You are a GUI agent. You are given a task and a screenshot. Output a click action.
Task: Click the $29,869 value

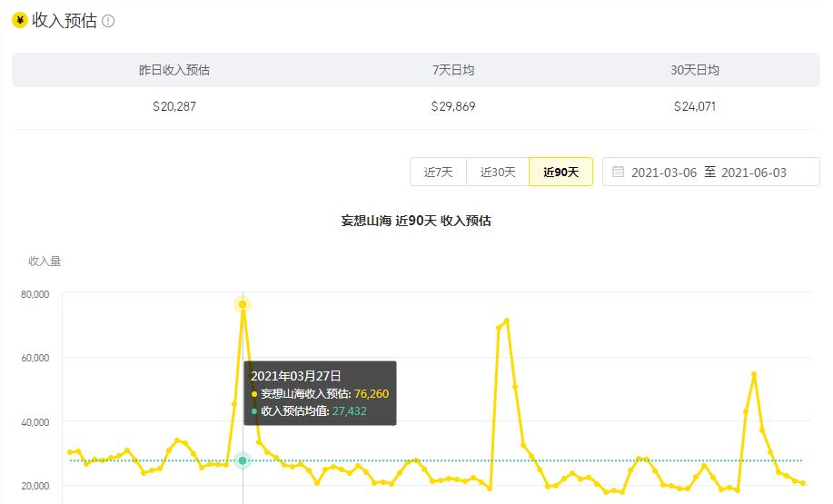tap(453, 107)
